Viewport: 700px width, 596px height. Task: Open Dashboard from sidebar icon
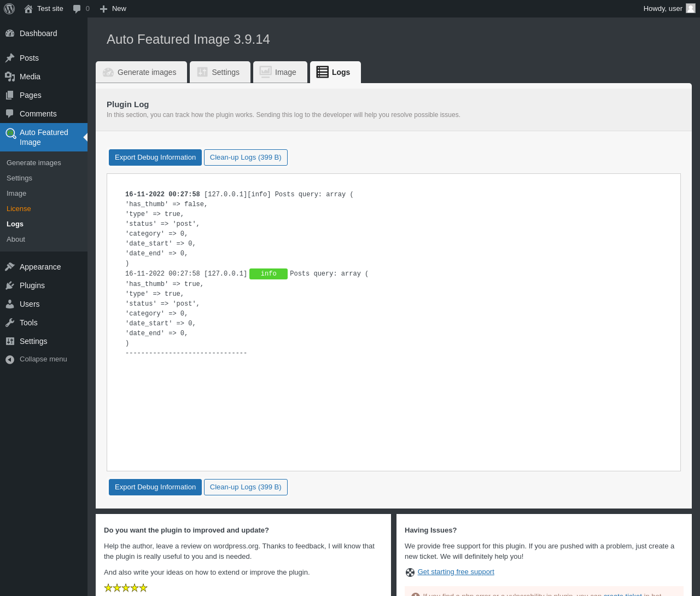coord(10,33)
